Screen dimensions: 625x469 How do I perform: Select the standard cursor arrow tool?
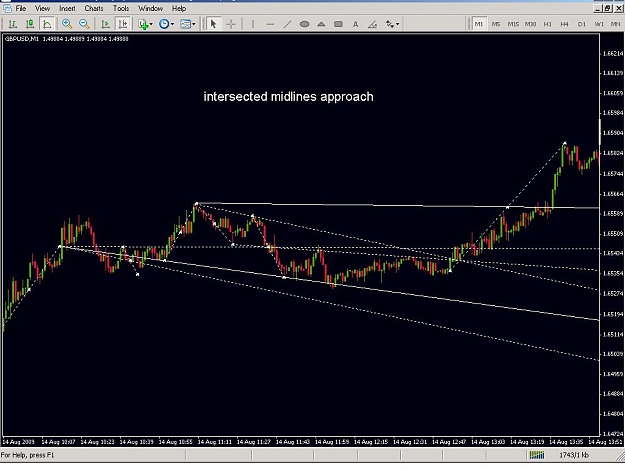pyautogui.click(x=213, y=24)
